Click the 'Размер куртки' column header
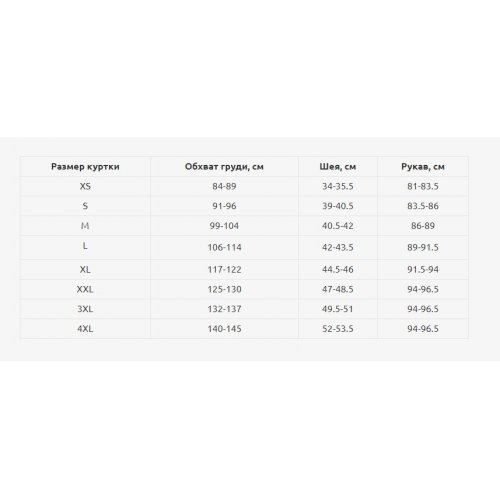Viewport: 500px width, 500px height. (x=85, y=167)
